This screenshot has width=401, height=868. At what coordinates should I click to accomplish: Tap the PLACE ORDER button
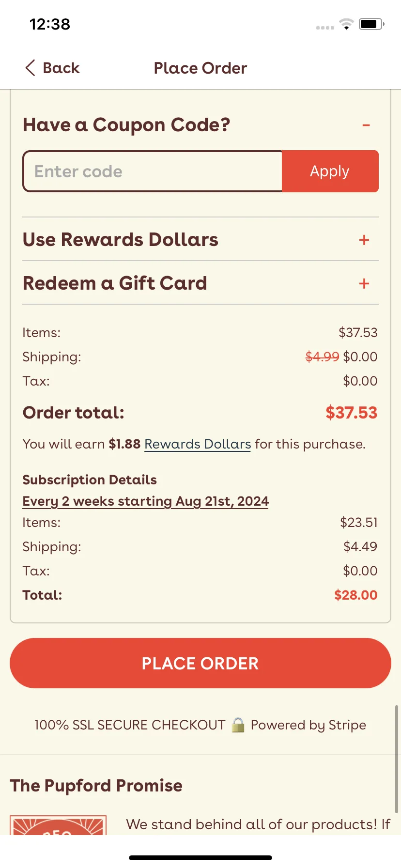[200, 663]
